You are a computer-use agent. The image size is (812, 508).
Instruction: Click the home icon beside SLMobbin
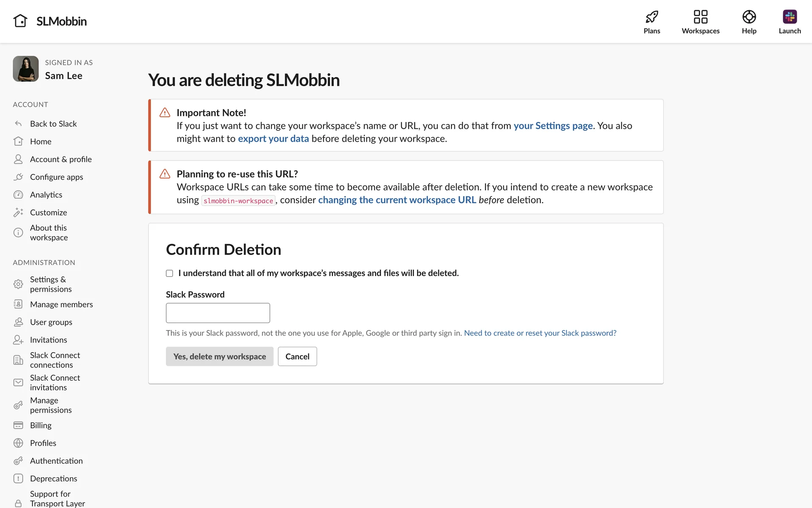pyautogui.click(x=20, y=21)
